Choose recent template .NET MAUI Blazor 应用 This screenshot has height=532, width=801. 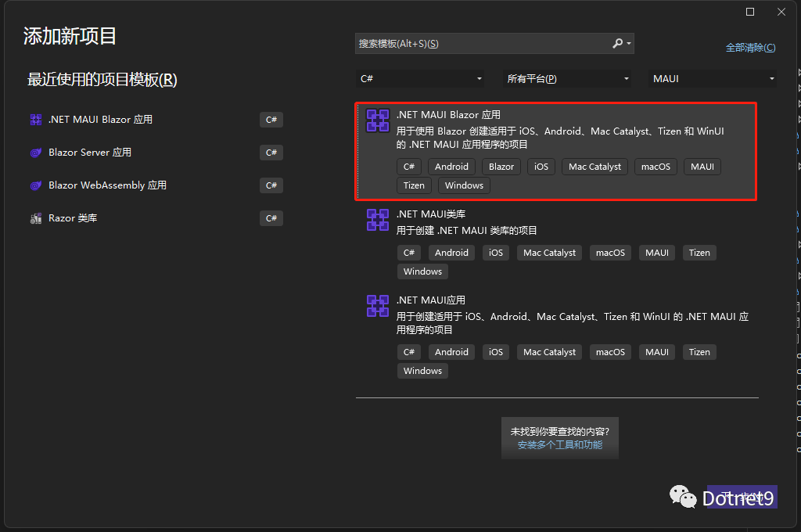156,120
